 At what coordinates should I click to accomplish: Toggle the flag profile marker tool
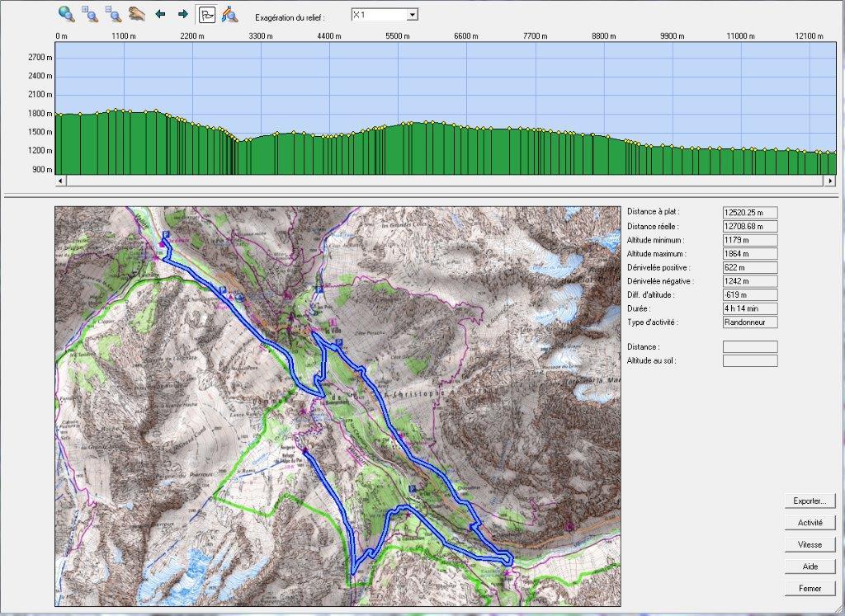pos(206,14)
